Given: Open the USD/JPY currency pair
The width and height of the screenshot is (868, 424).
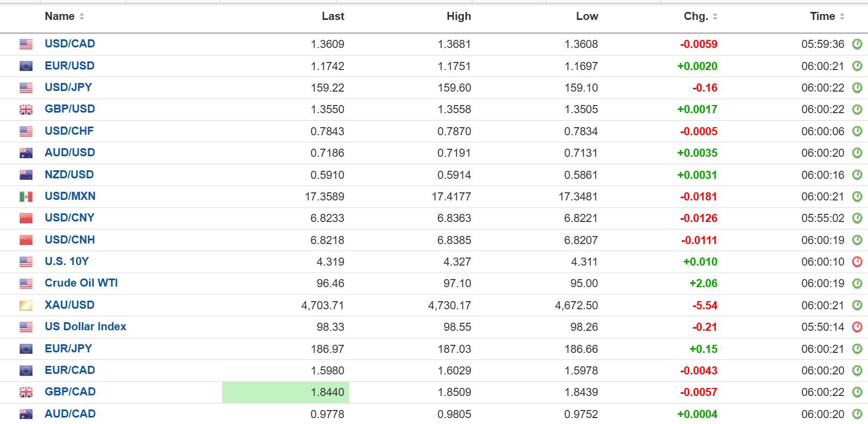Looking at the screenshot, I should [x=68, y=87].
